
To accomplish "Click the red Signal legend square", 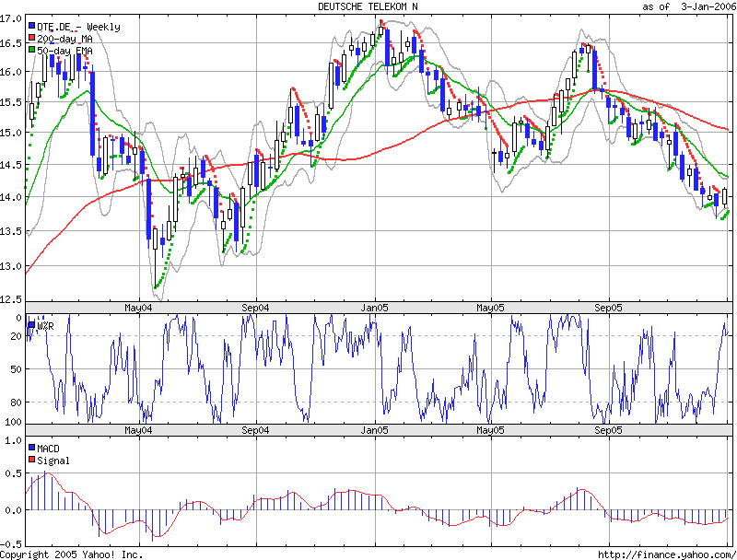I will coord(31,460).
